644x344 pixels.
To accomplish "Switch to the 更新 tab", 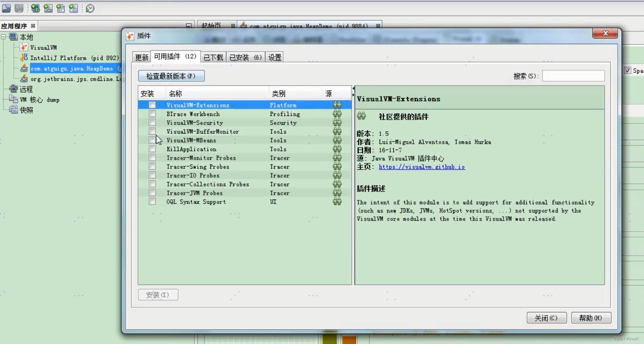I will coord(142,57).
